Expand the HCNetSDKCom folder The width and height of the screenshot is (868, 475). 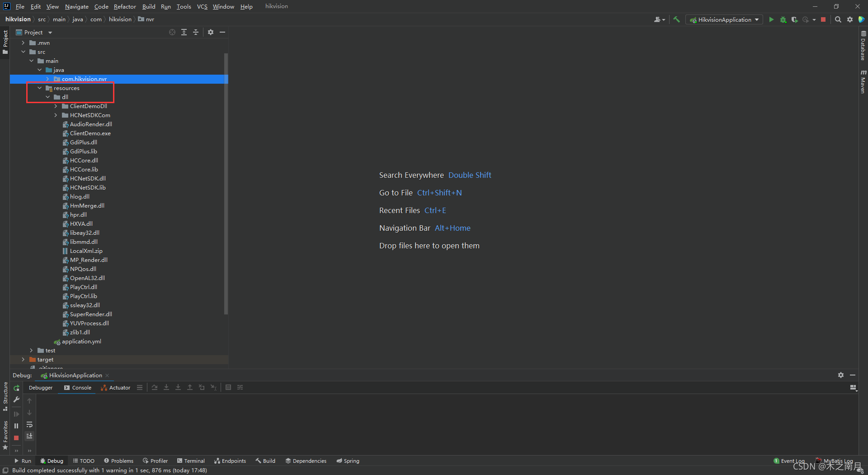(x=56, y=115)
